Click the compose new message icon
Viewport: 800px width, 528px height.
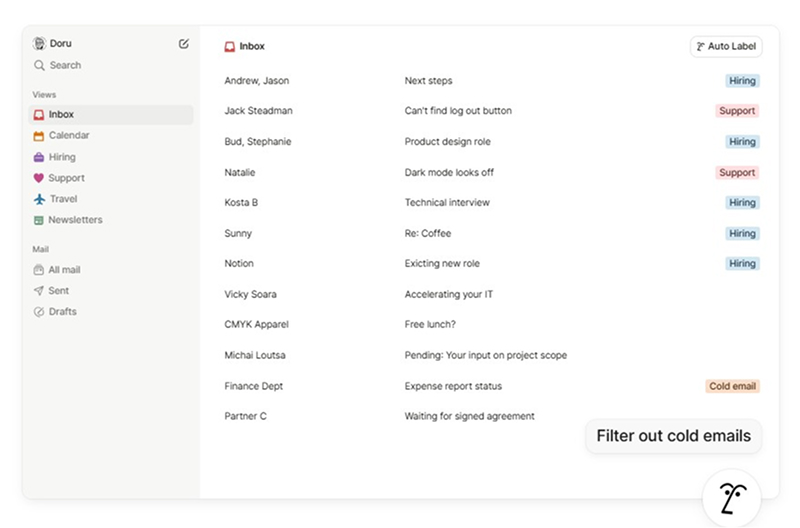click(183, 44)
